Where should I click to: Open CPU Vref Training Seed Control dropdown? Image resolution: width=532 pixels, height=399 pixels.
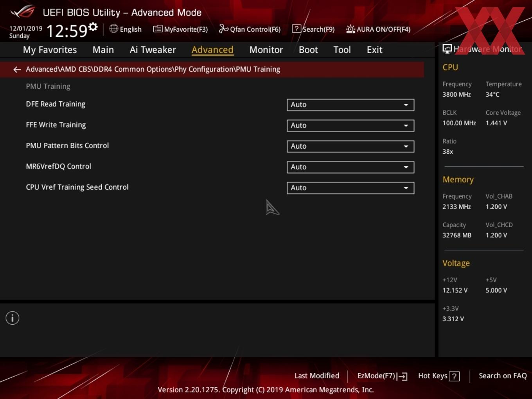coord(350,188)
